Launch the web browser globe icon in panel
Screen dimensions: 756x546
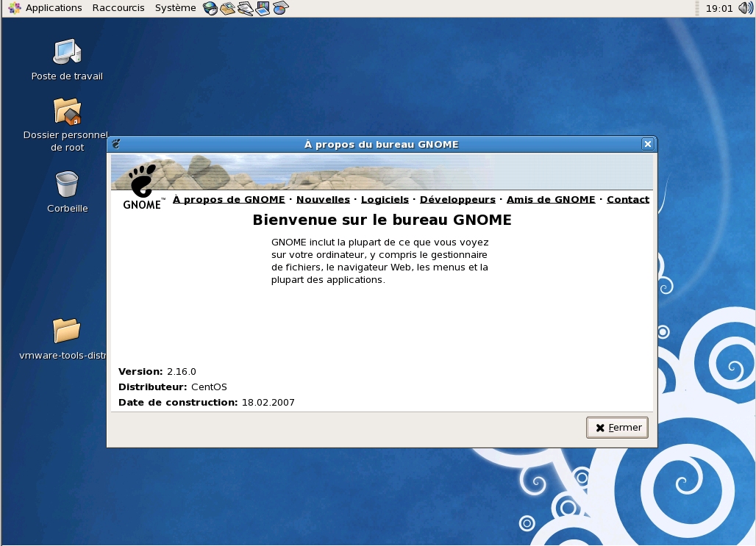click(x=210, y=8)
